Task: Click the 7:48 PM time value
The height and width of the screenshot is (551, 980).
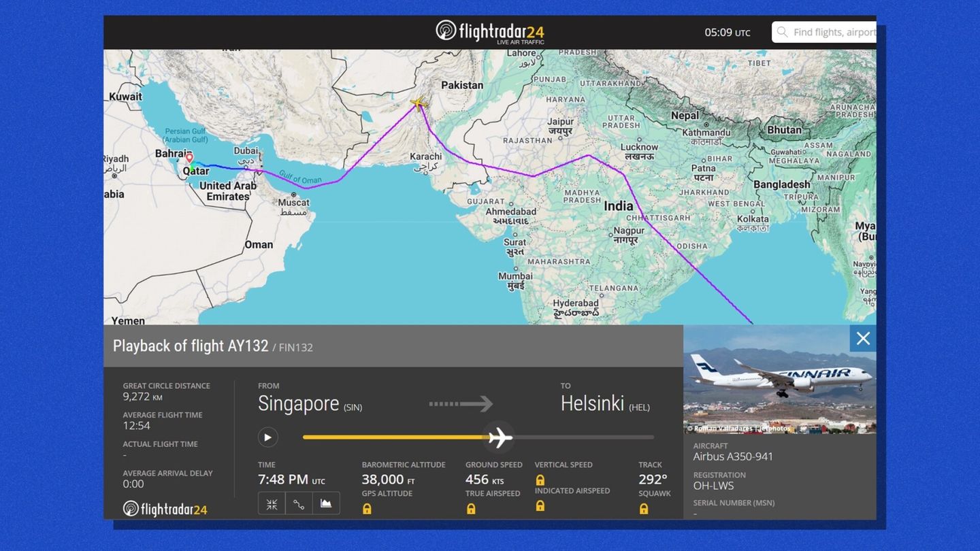Action: [x=283, y=480]
